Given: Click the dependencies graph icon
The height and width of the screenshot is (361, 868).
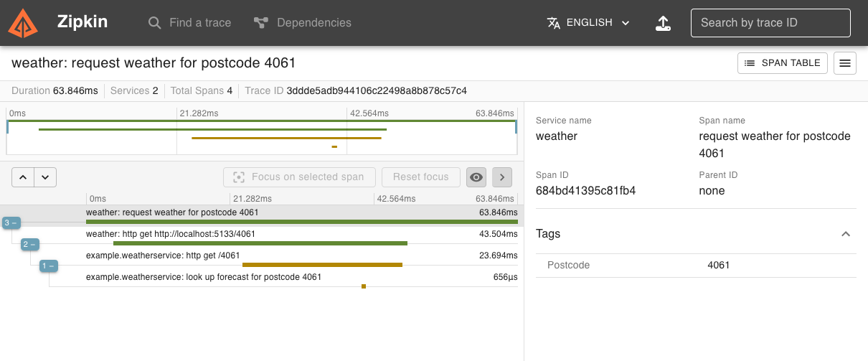Looking at the screenshot, I should pos(261,23).
